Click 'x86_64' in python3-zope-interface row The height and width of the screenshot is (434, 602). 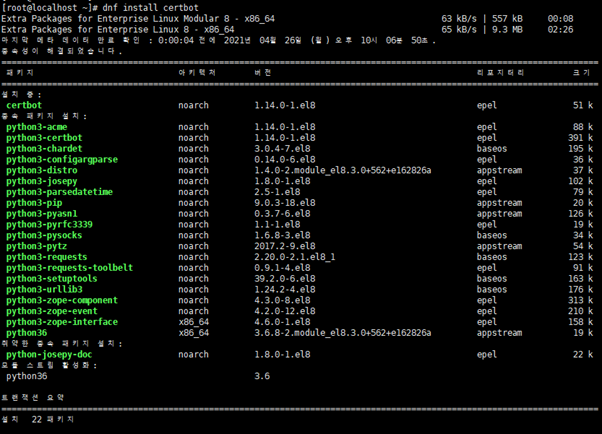click(x=194, y=322)
